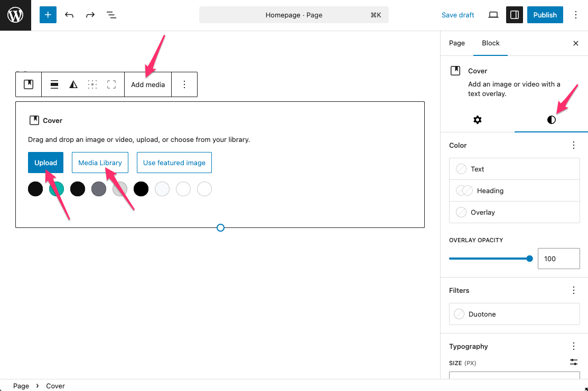This screenshot has width=588, height=391.
Task: Open Filters panel options menu
Action: 574,290
